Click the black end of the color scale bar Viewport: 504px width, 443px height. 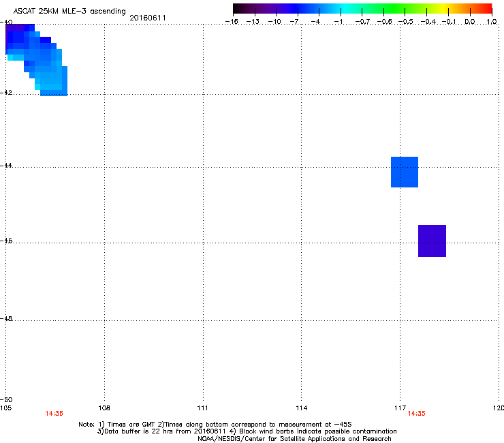[236, 9]
